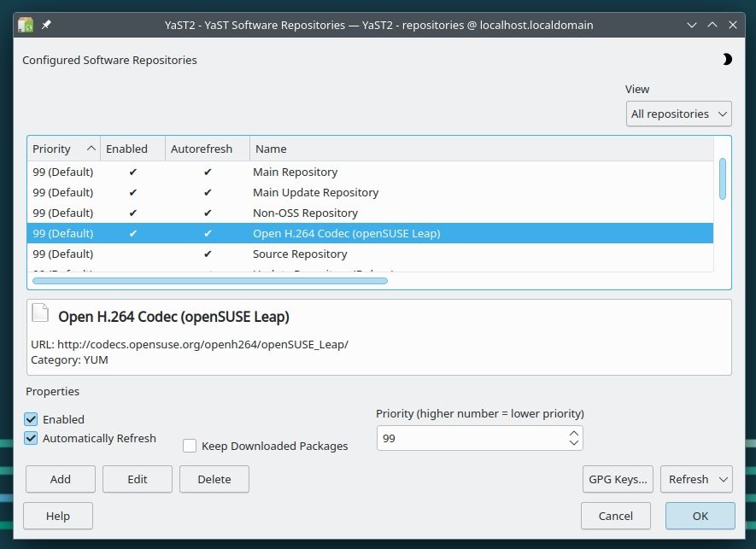Click the Enabled checkmark for Main Repository
Viewport: 756px width, 549px height.
tap(132, 172)
